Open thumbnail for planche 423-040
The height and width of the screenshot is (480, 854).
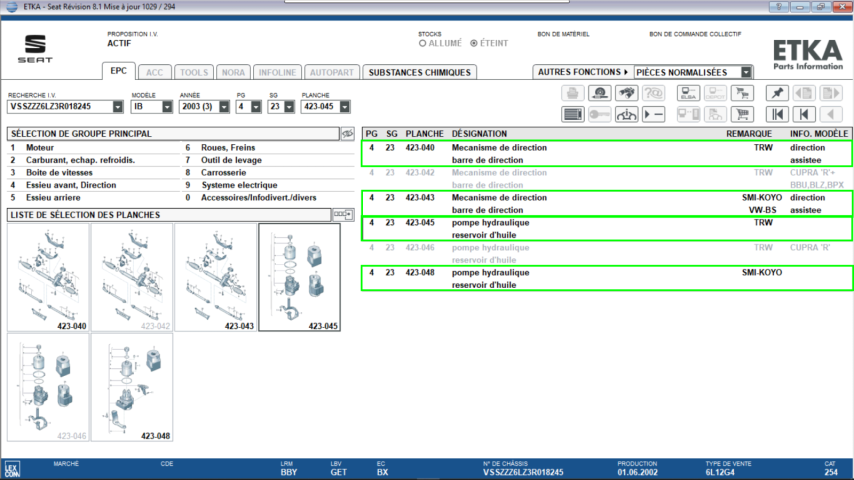click(48, 277)
